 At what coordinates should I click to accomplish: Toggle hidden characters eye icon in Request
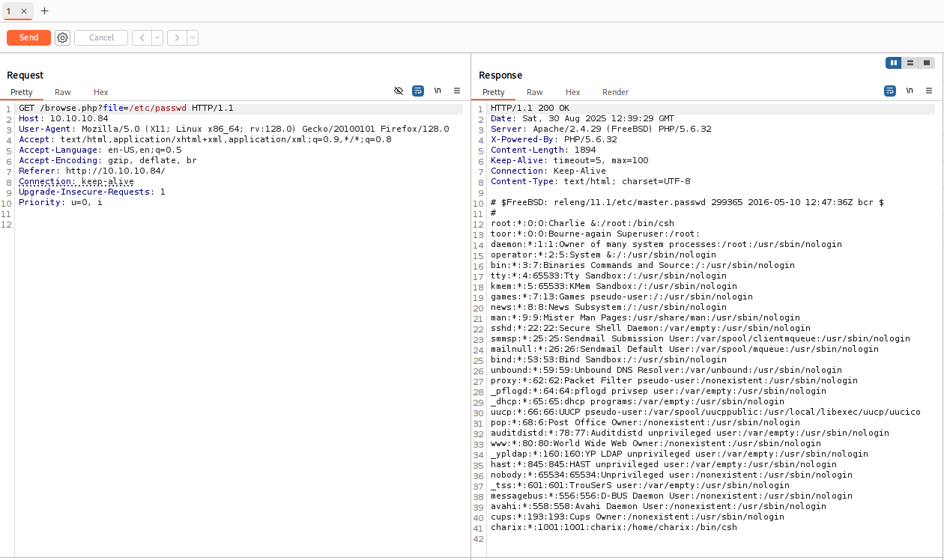399,91
